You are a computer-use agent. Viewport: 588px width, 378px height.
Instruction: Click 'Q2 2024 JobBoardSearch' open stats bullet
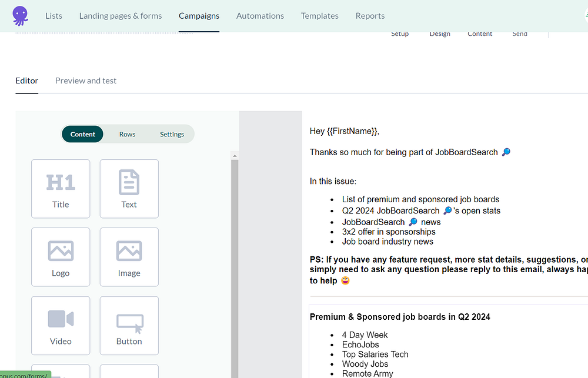[421, 210]
